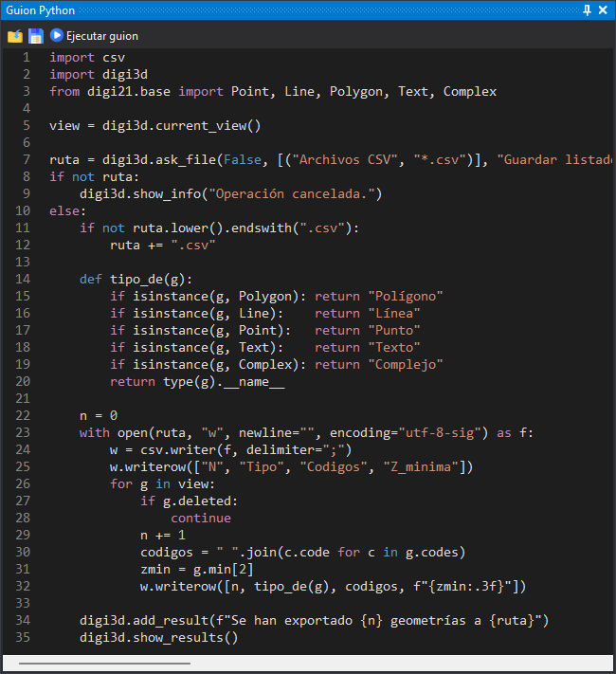
Task: Click the 'else:' keyword on line 10
Action: click(67, 211)
